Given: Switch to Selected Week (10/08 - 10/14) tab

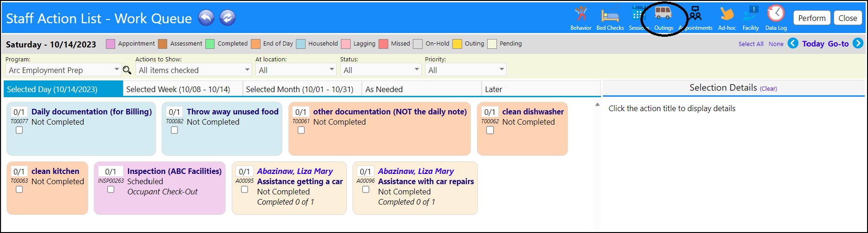Looking at the screenshot, I should [x=183, y=89].
